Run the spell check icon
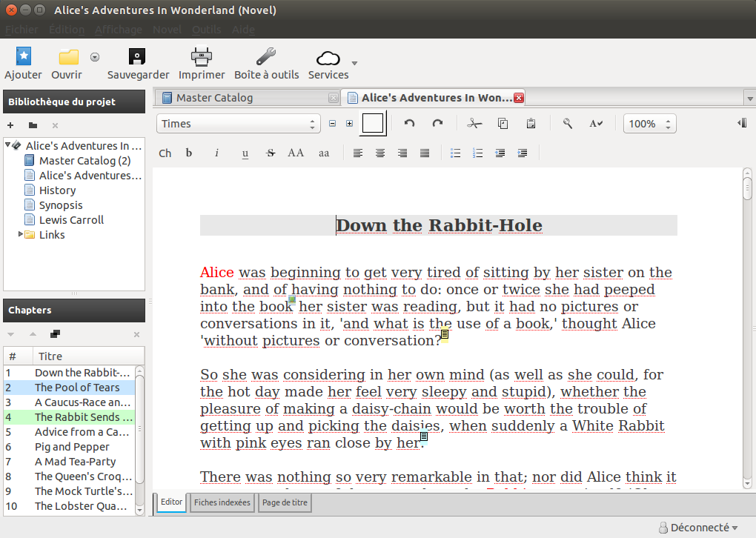The width and height of the screenshot is (756, 538). [596, 124]
